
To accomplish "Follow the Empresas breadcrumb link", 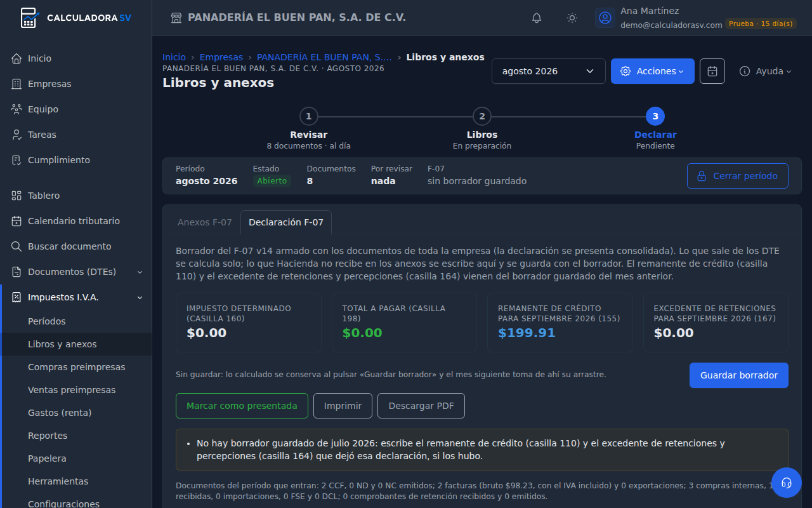I will tap(221, 57).
